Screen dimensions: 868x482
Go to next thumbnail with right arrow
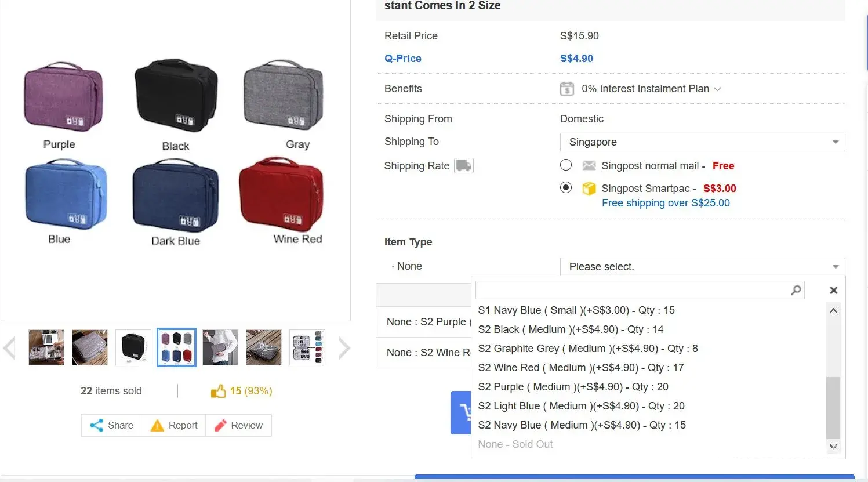[x=344, y=348]
